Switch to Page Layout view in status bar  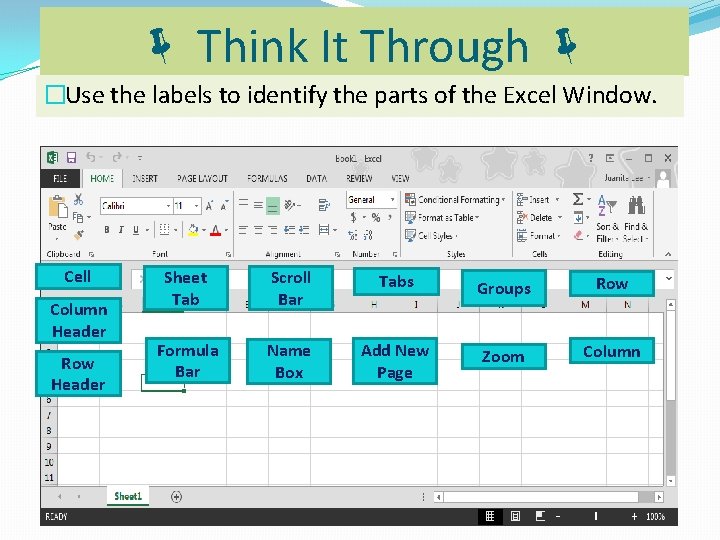click(515, 516)
